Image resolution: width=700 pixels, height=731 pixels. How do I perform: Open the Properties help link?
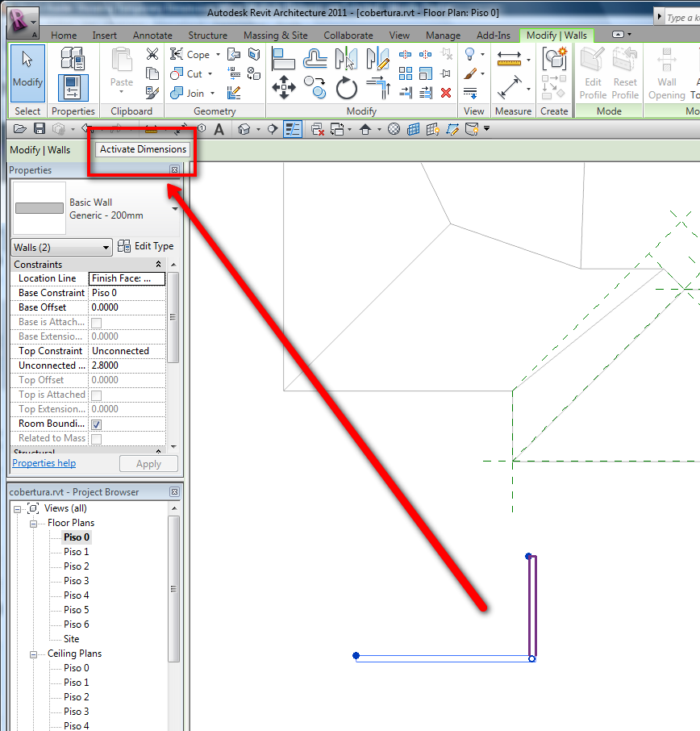(x=44, y=463)
